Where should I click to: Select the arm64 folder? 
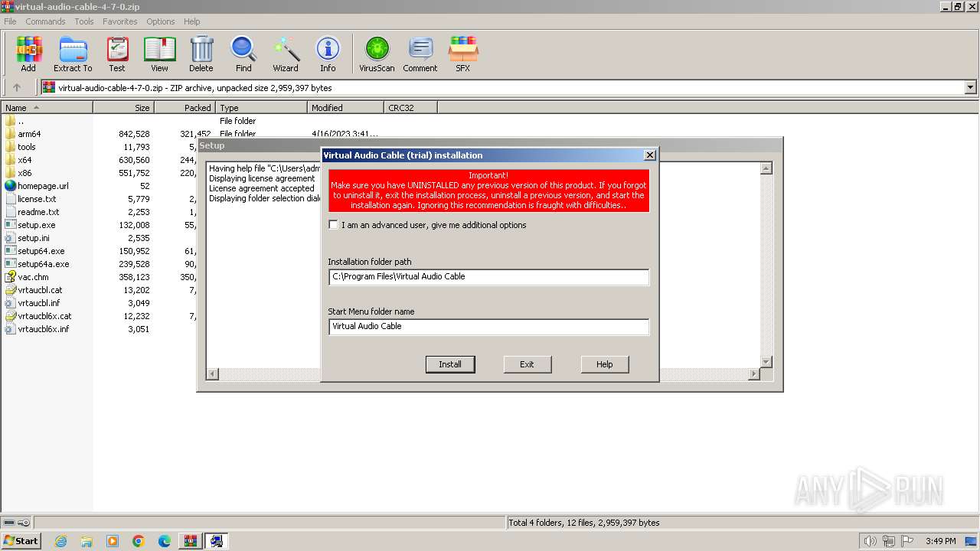[29, 134]
